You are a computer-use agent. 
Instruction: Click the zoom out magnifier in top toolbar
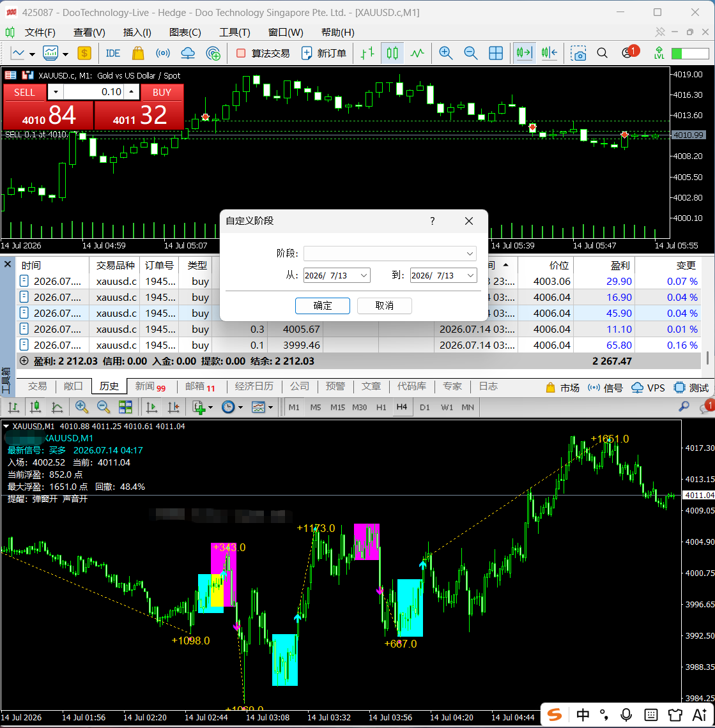pyautogui.click(x=471, y=54)
